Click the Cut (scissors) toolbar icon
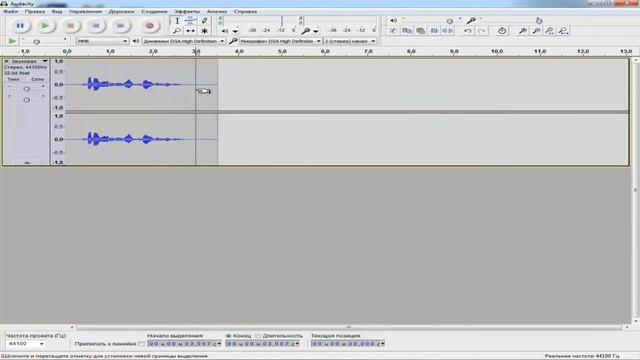 coord(393,31)
